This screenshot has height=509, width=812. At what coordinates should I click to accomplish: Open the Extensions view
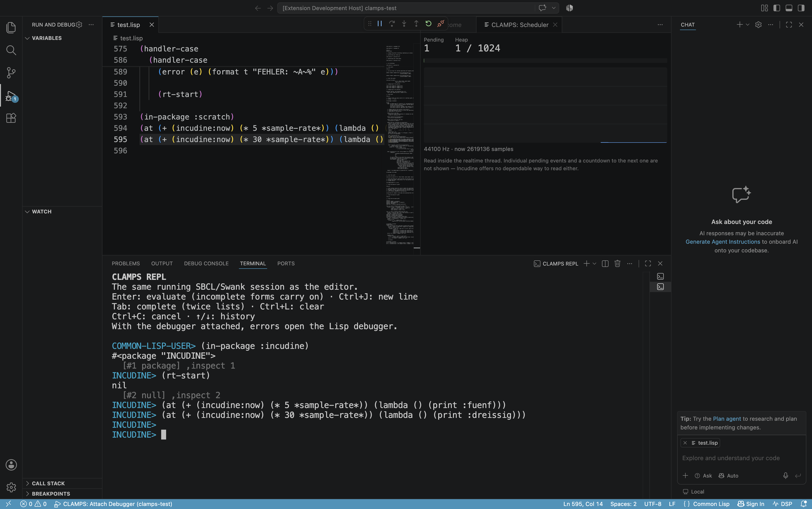coord(11,118)
